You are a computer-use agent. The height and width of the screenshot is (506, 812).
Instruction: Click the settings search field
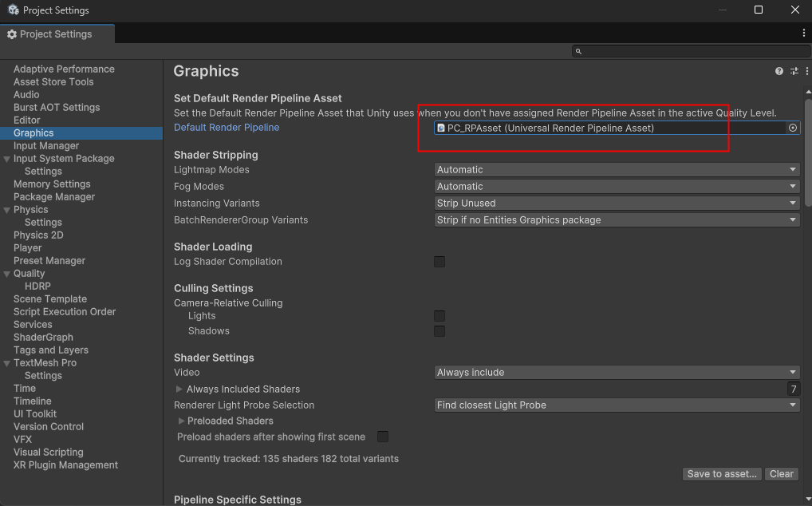pyautogui.click(x=691, y=51)
